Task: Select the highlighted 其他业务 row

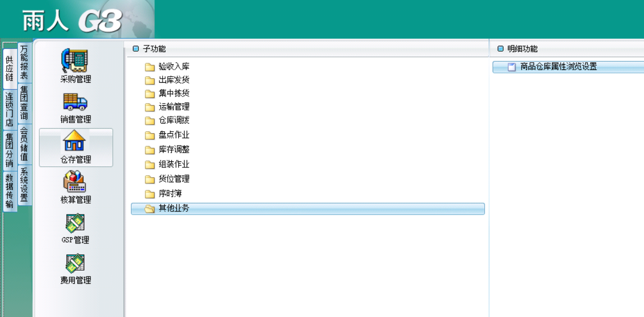Action: pos(308,209)
